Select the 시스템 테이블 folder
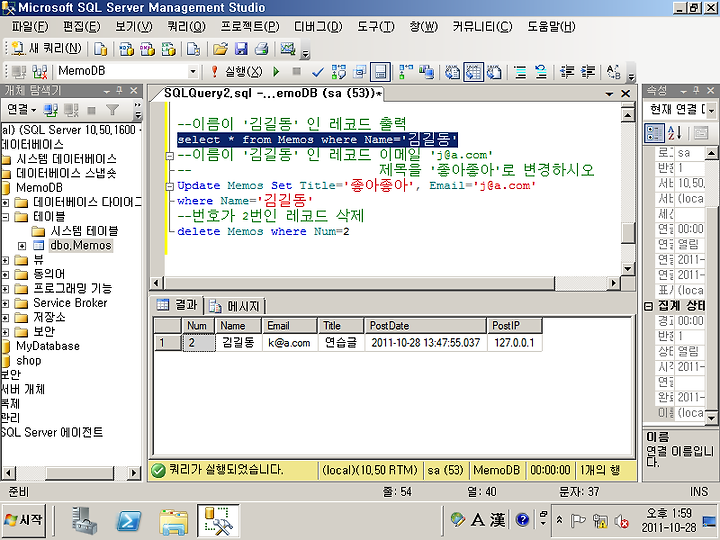The height and width of the screenshot is (540, 720). (84, 231)
